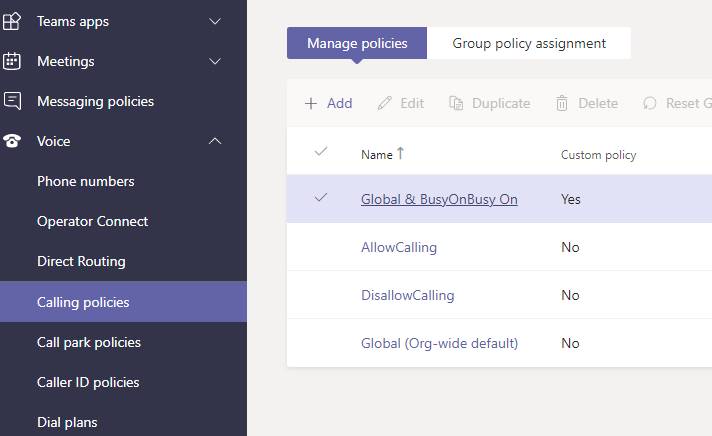712x436 pixels.
Task: Click No in the DisallowCalling row
Action: (x=570, y=295)
